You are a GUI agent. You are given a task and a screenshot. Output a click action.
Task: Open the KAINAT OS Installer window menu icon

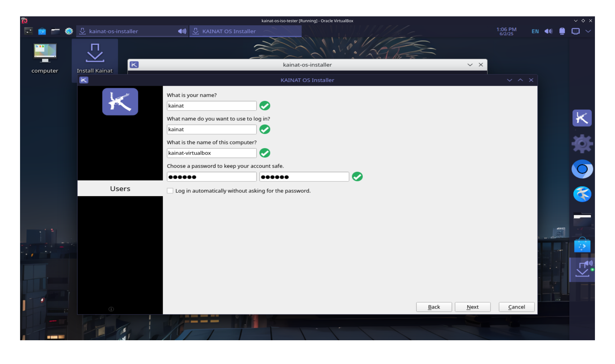84,80
